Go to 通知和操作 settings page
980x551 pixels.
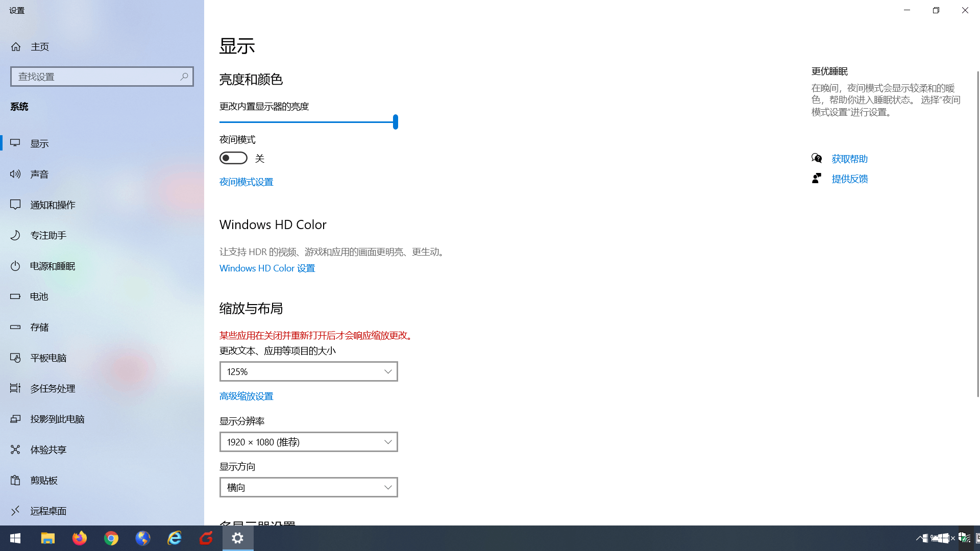click(53, 205)
